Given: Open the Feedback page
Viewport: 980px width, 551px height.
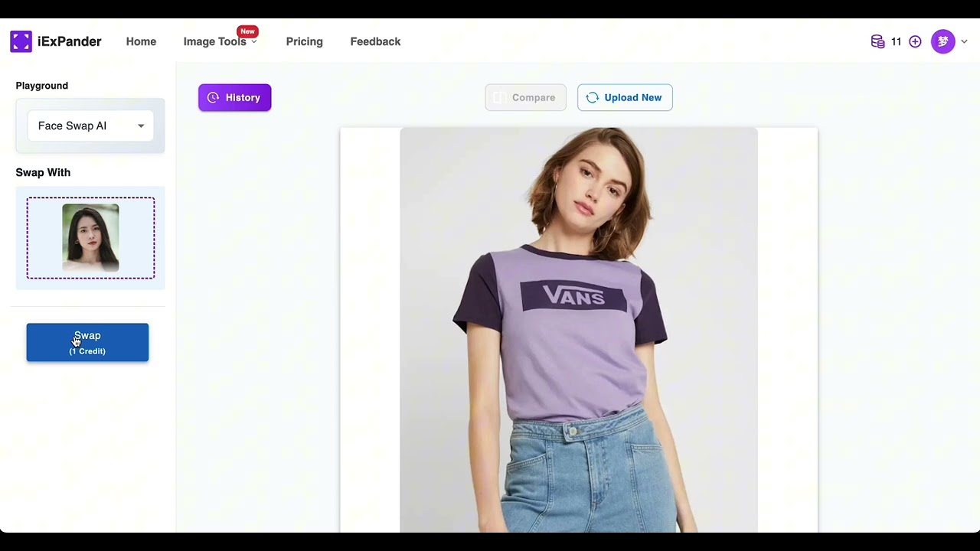Looking at the screenshot, I should tap(375, 41).
